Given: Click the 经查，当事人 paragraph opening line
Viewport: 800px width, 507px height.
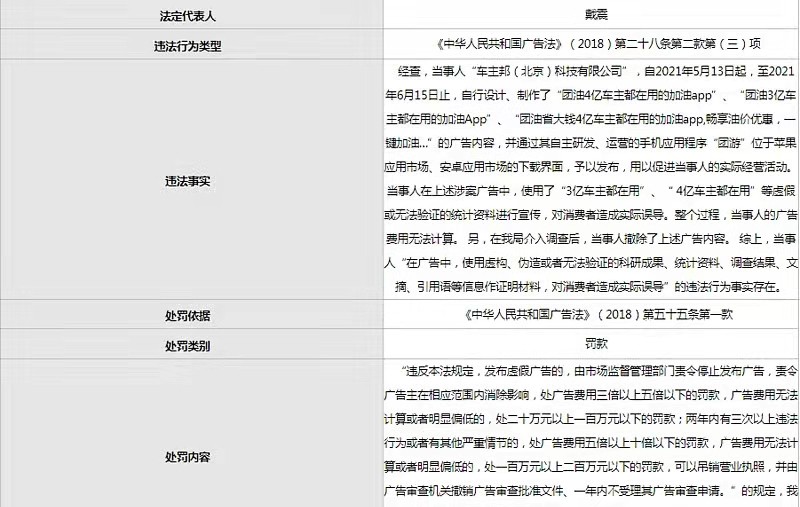Looking at the screenshot, I should point(596,71).
